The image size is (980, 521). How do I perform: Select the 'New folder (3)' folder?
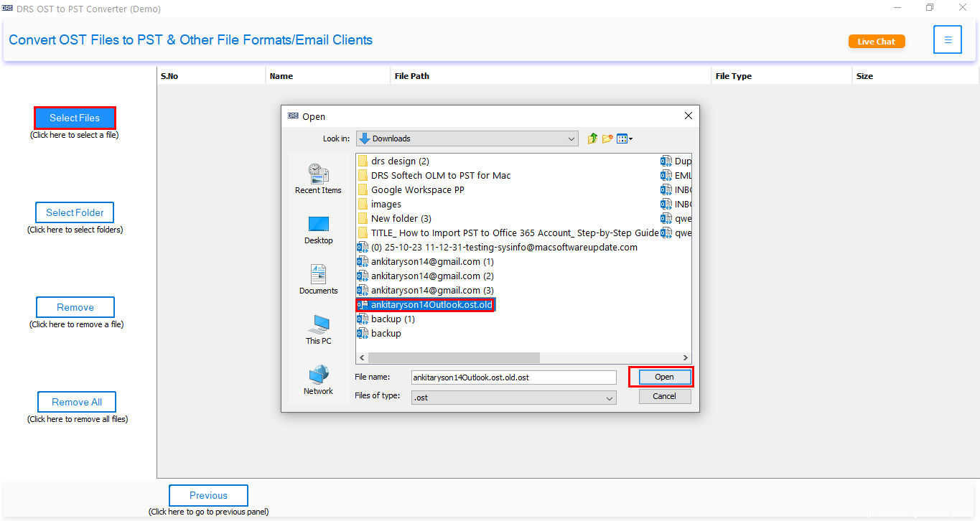click(395, 218)
